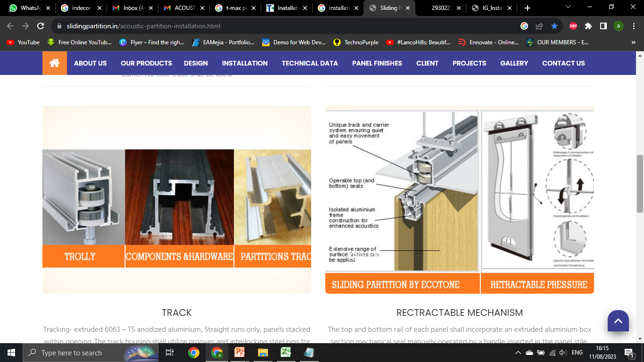This screenshot has width=644, height=362.
Task: Open PowerPoint from the taskbar
Action: click(240, 353)
